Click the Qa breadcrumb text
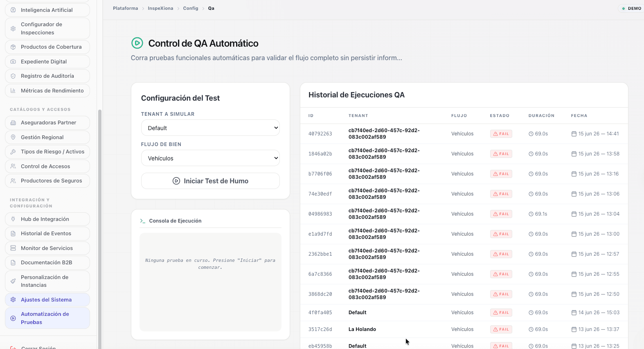 click(x=211, y=8)
